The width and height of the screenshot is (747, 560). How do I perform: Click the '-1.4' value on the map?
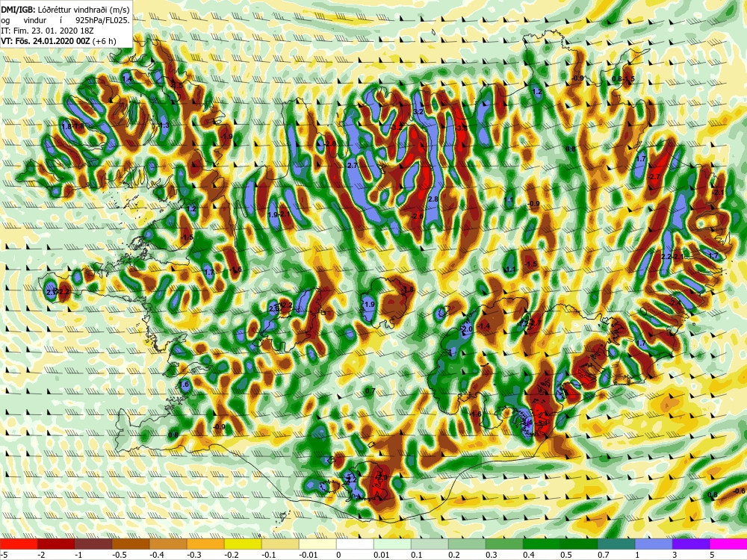484,326
